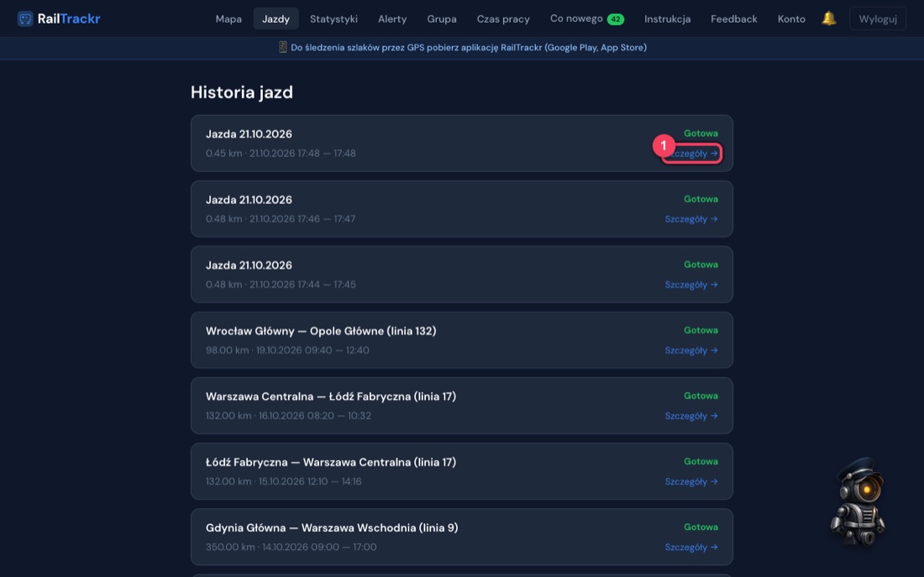Go to Alerty page
The height and width of the screenshot is (577, 924).
click(392, 18)
